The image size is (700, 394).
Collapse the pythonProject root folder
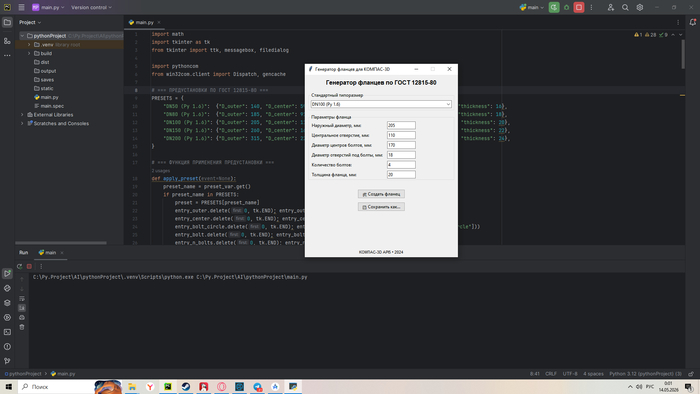pyautogui.click(x=22, y=36)
